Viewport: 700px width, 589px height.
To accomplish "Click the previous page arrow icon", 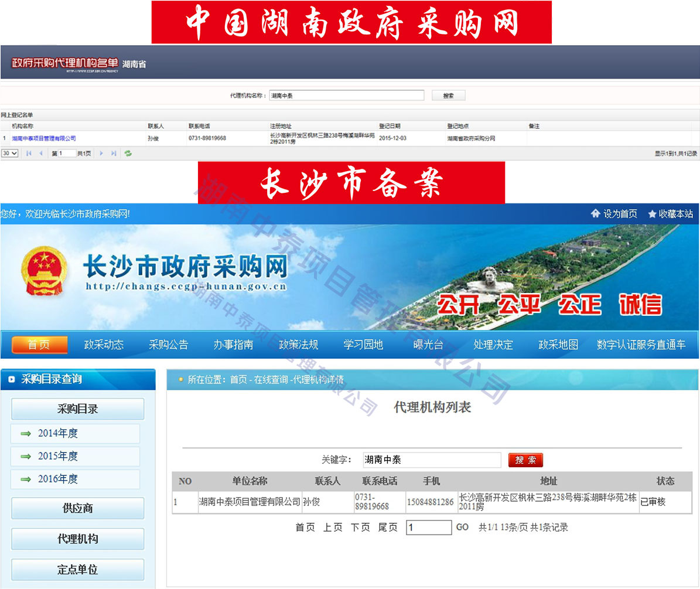I will (x=41, y=154).
